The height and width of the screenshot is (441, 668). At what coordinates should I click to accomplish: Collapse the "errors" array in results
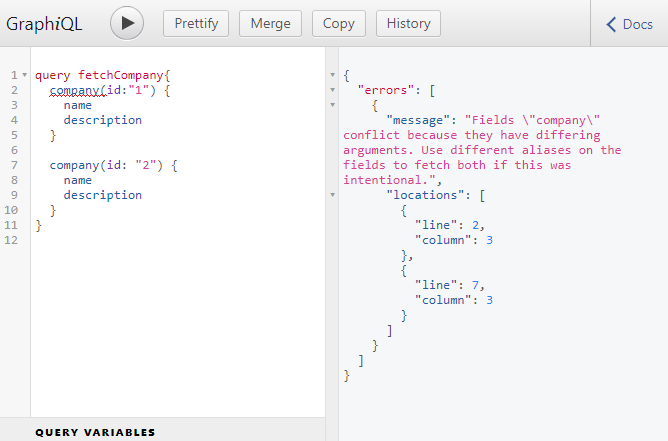pos(332,90)
